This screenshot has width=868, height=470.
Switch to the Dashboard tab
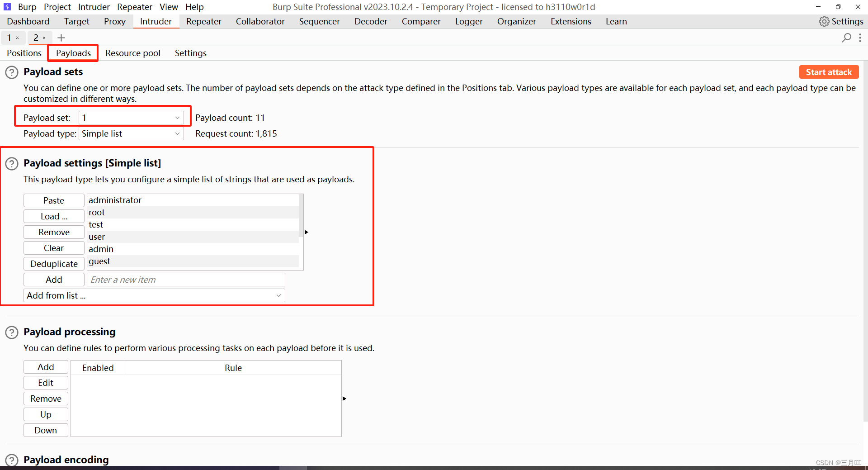click(28, 21)
